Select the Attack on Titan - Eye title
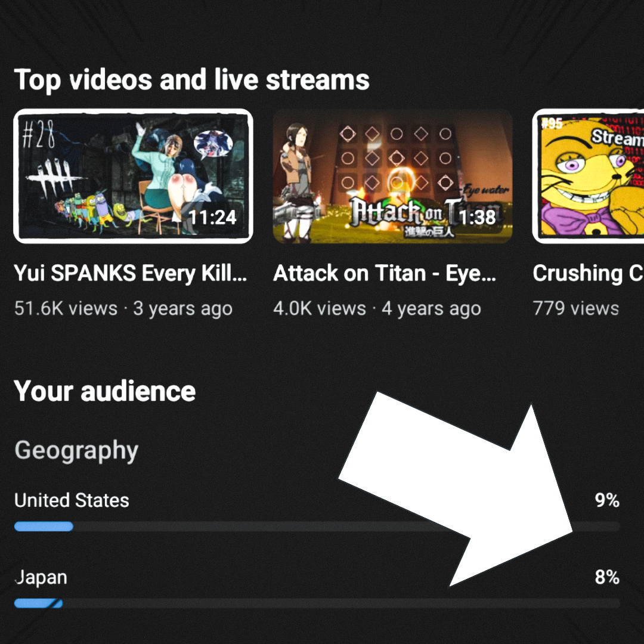This screenshot has height=644, width=644. (x=385, y=274)
